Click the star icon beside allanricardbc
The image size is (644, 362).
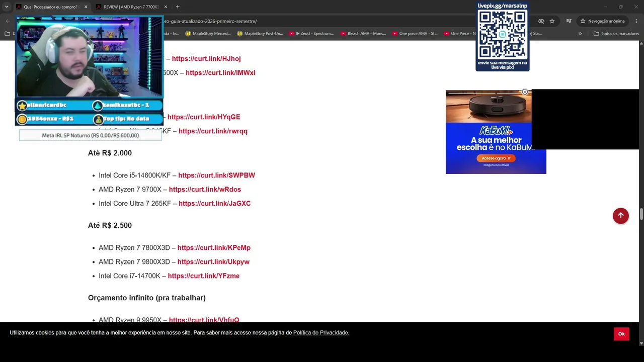click(22, 106)
